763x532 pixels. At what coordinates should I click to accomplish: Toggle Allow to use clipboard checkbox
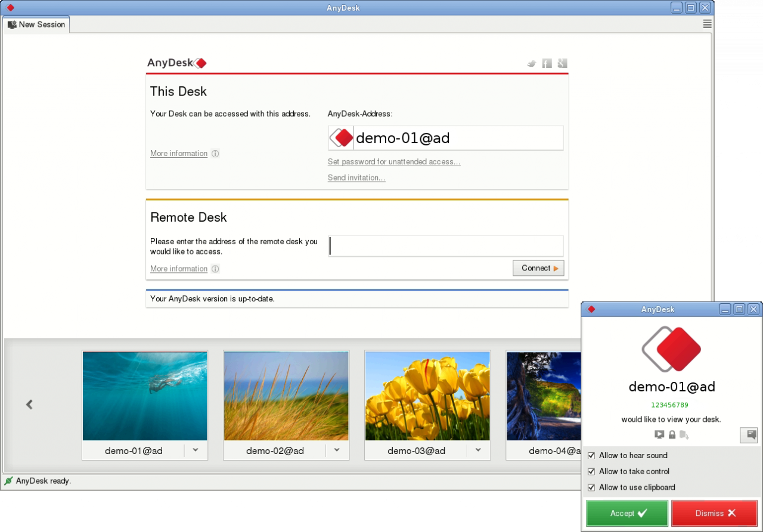[x=591, y=488]
